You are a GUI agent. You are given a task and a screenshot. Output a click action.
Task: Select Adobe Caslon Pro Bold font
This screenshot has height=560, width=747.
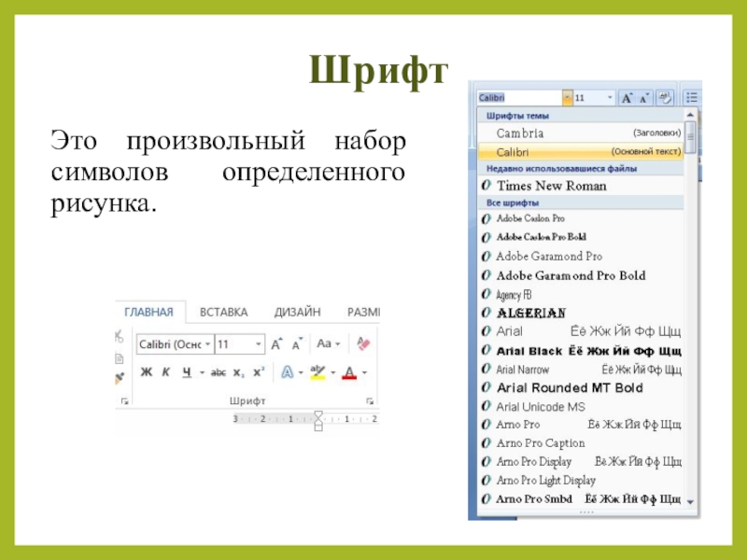tap(581, 237)
